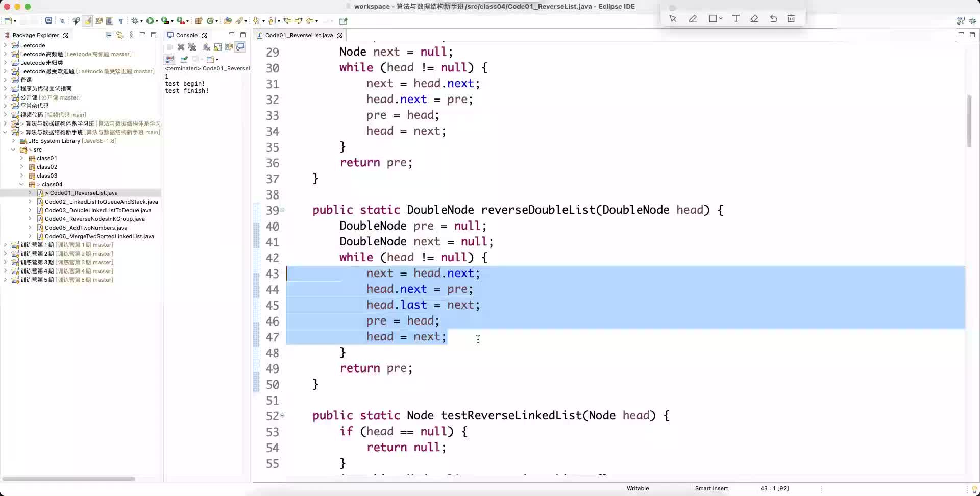Click Package Explorer horizontal scrollbar

pyautogui.click(x=68, y=479)
